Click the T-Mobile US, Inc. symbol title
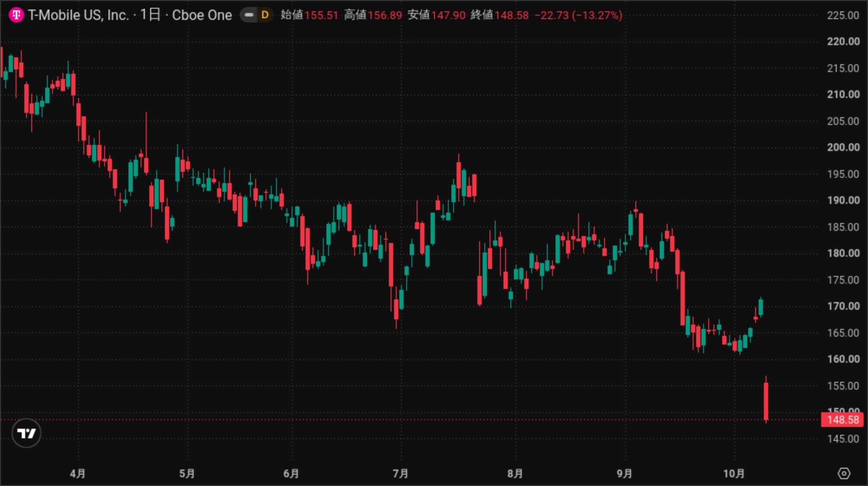Screen dimensions: 868x486 point(79,15)
